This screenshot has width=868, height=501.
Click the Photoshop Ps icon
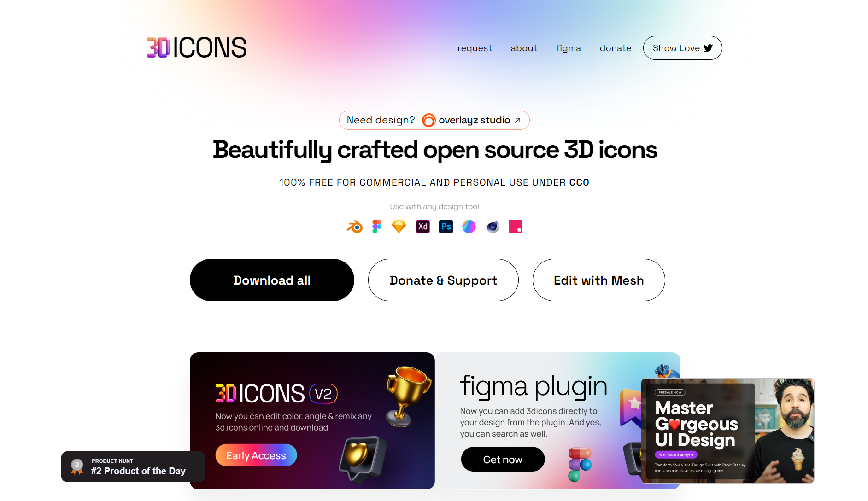pyautogui.click(x=446, y=227)
